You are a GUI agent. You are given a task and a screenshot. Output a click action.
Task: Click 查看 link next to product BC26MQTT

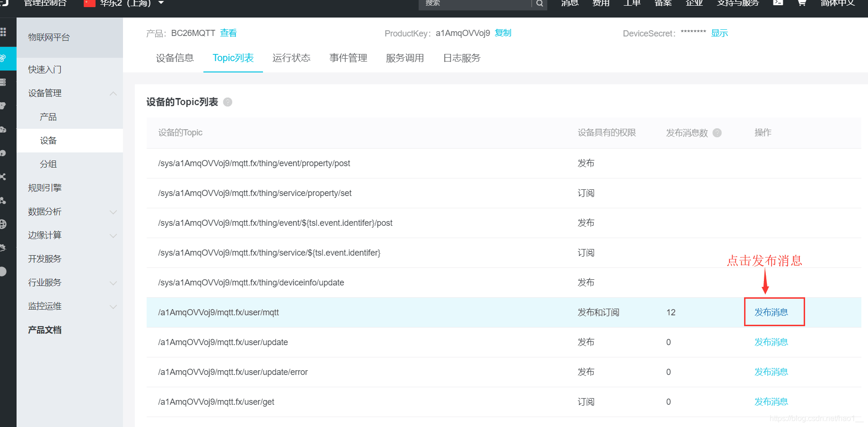[228, 33]
